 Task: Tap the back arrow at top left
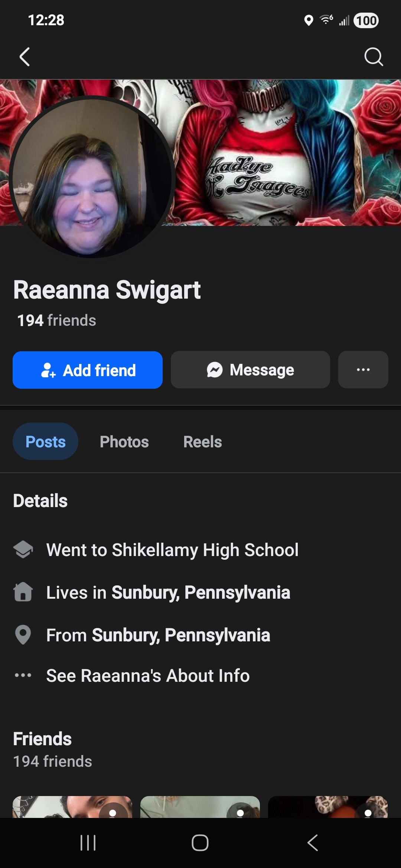coord(25,57)
